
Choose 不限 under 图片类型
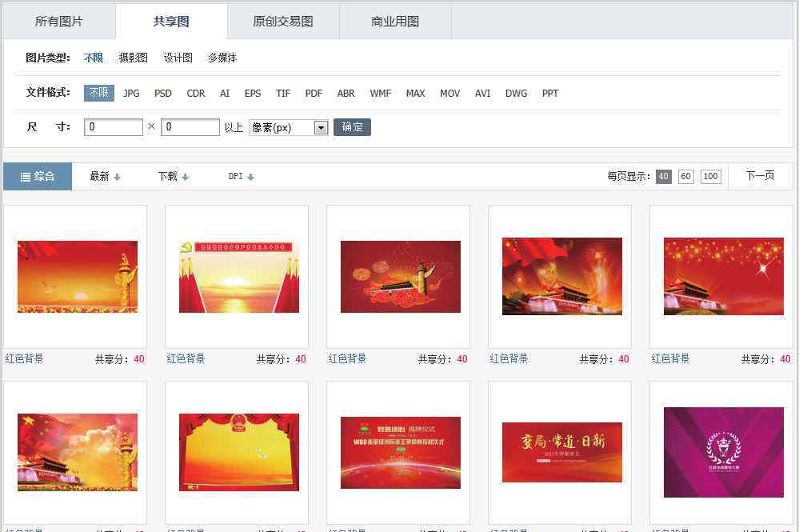94,58
